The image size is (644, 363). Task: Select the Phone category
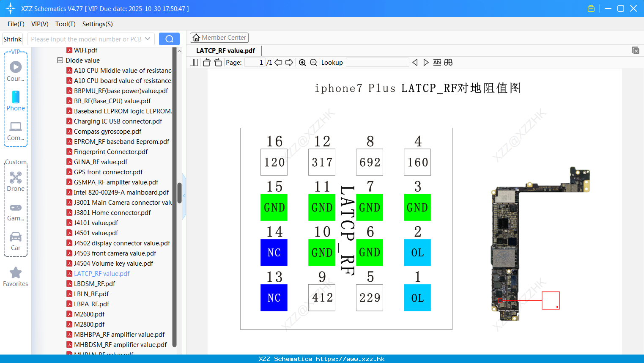tap(16, 101)
